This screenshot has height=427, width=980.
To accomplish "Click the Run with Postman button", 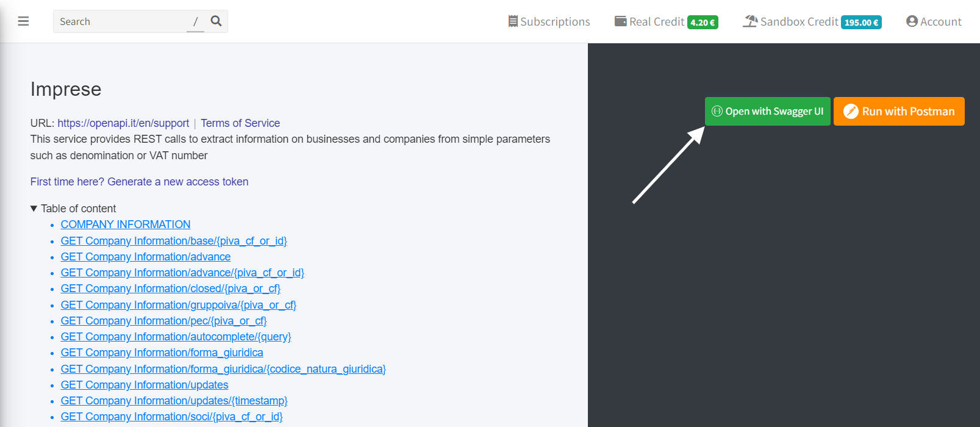I will [899, 111].
